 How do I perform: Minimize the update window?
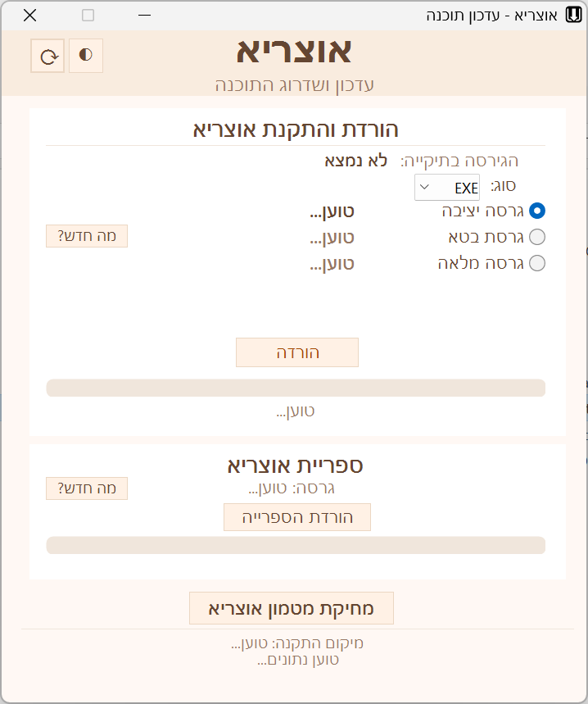(x=145, y=15)
